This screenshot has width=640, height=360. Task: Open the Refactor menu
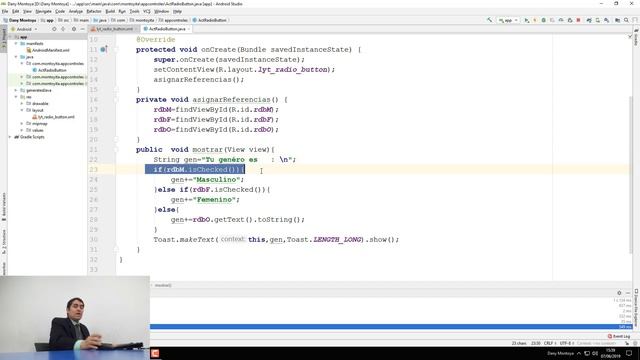[x=94, y=11]
